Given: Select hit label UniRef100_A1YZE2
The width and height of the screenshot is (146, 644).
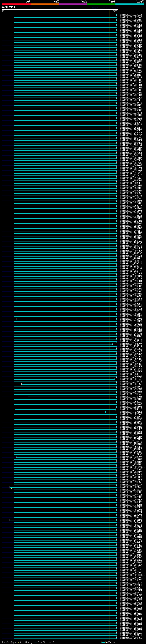Looking at the screenshot, I should 131,412.
